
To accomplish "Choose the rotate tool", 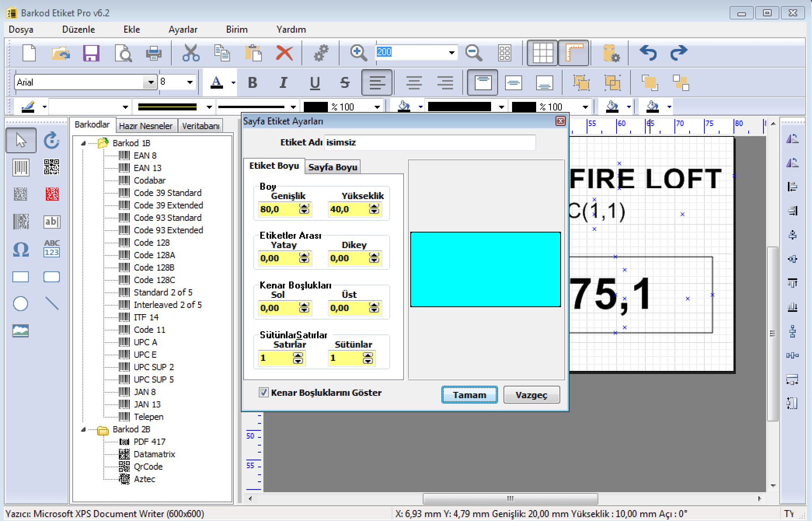I will (51, 140).
